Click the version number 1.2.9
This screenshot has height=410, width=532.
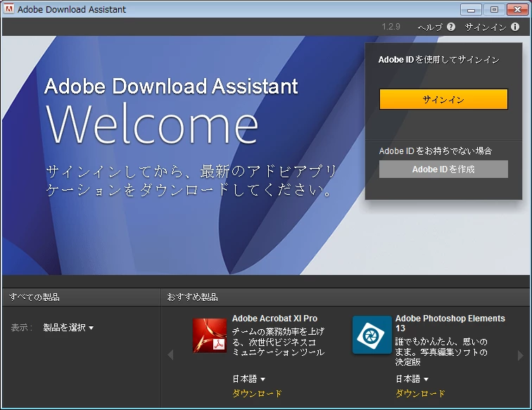[x=391, y=27]
